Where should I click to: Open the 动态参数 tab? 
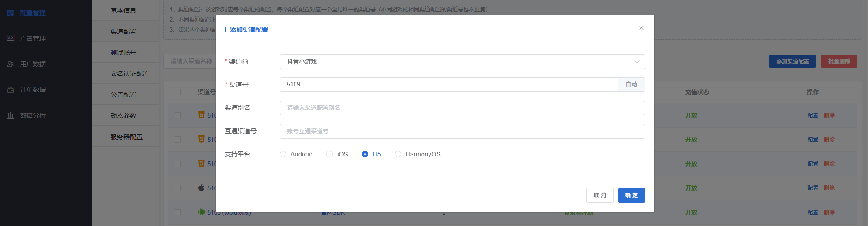coord(126,116)
